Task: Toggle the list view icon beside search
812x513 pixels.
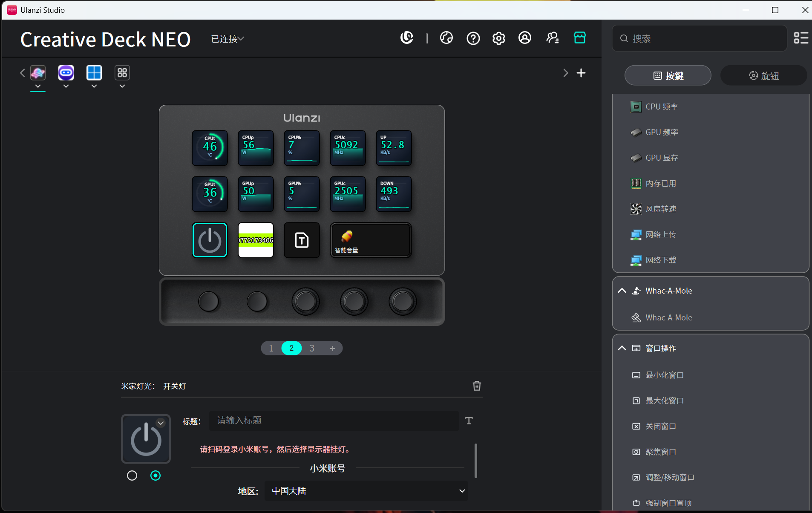Action: 801,38
